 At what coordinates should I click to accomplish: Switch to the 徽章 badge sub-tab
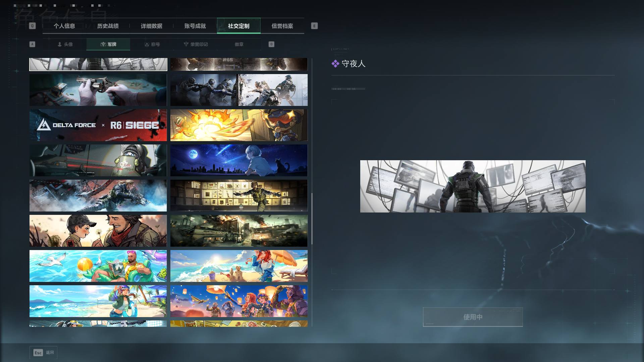[239, 44]
